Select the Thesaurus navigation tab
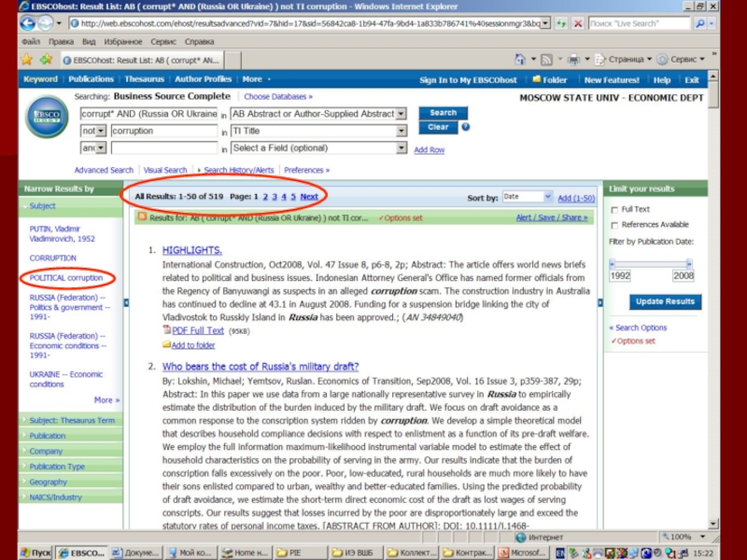 point(144,79)
